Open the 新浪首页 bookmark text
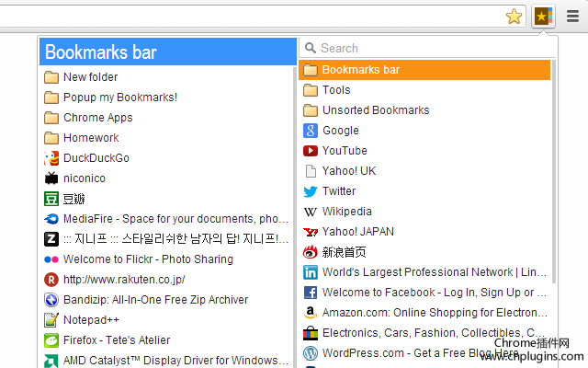588x368 pixels. pos(344,252)
